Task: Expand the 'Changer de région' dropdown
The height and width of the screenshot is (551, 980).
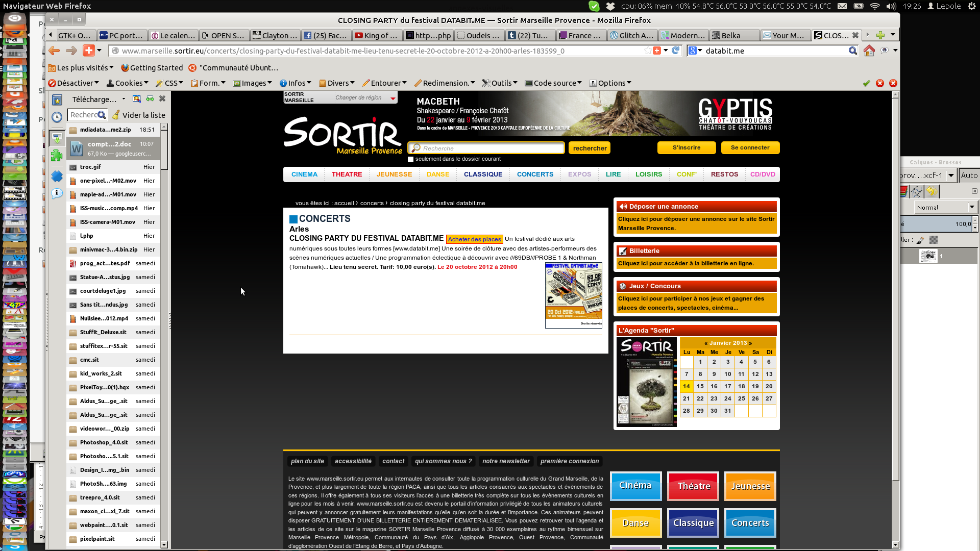Action: (392, 98)
